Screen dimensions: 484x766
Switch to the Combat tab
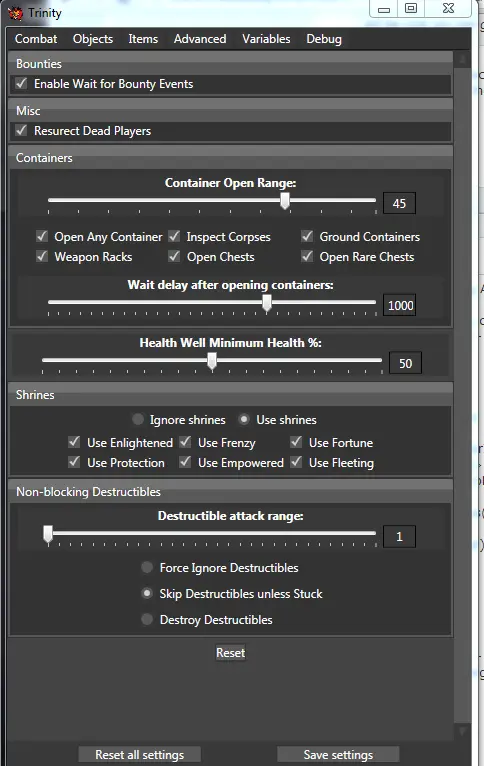click(36, 39)
